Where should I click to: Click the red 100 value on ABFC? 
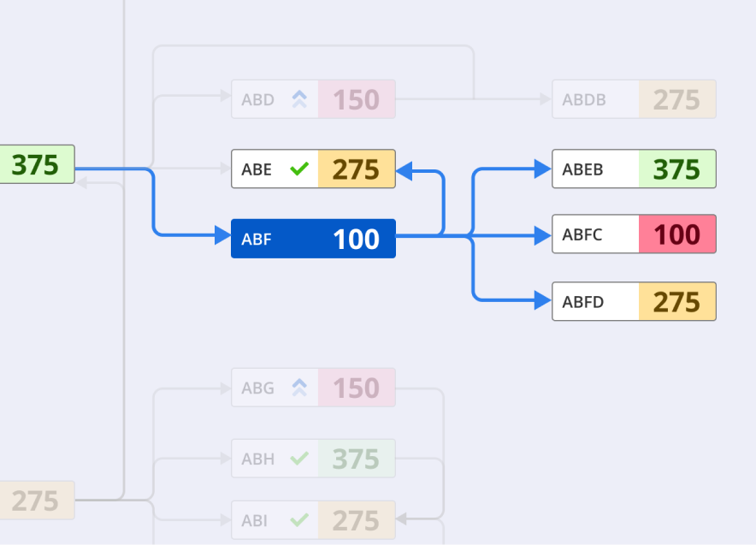pos(676,234)
